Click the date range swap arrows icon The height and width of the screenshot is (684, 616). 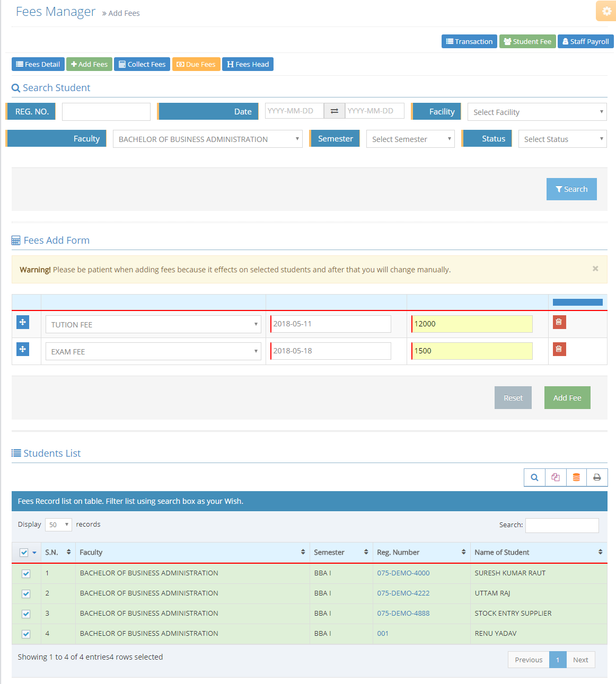click(335, 111)
